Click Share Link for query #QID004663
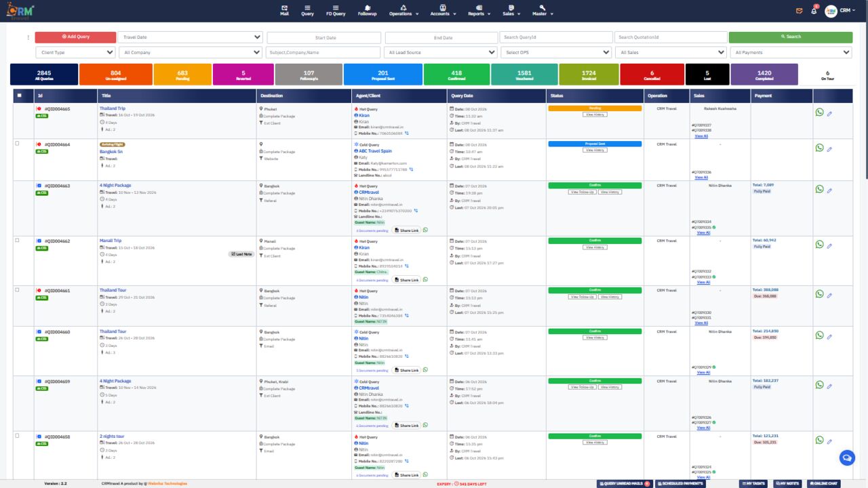The image size is (868, 488). pos(406,230)
